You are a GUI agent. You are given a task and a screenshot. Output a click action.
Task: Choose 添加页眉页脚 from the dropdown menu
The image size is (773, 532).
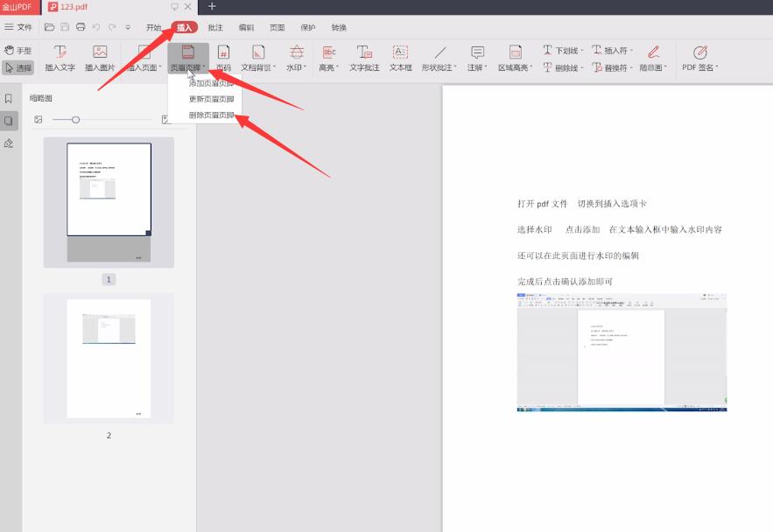(211, 83)
